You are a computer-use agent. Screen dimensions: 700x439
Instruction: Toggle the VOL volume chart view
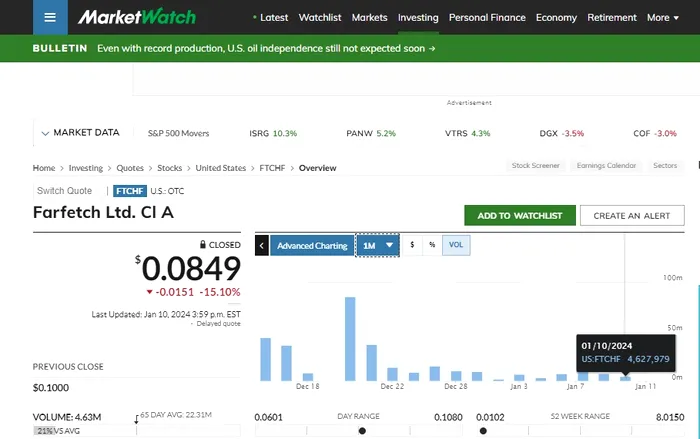456,245
